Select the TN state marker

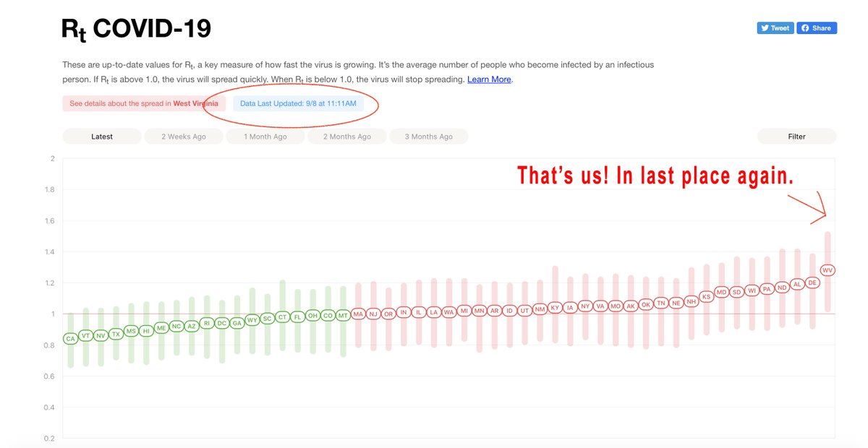tap(661, 303)
